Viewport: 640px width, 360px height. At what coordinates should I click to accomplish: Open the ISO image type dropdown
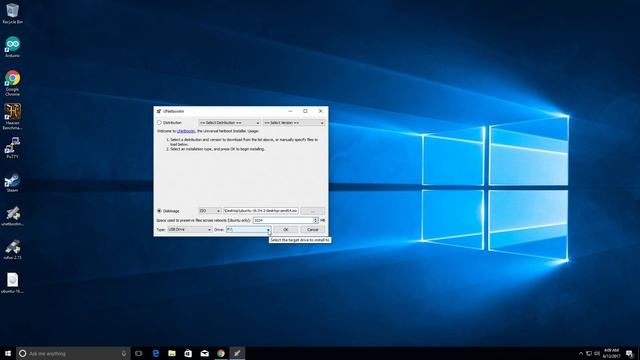pyautogui.click(x=210, y=211)
